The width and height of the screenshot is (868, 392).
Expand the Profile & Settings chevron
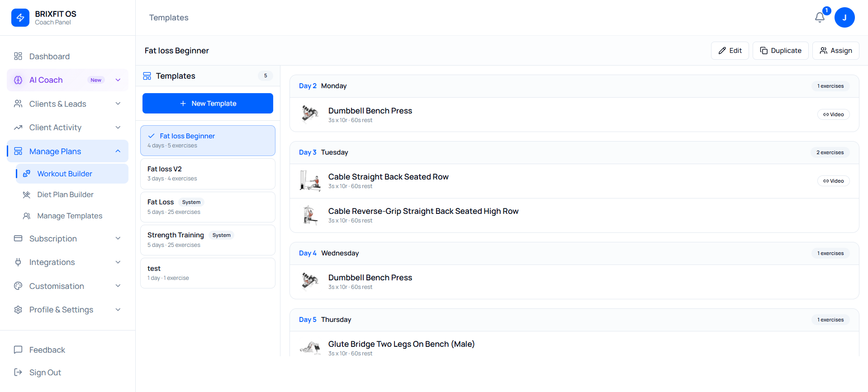[118, 310]
